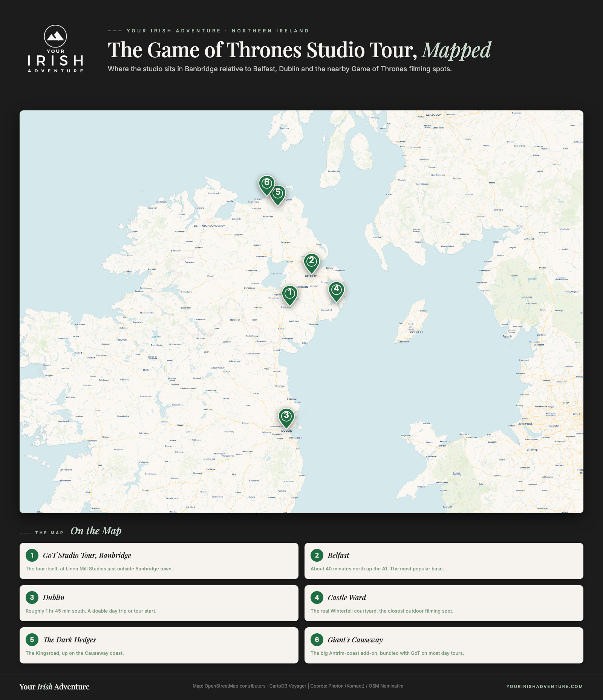
Task: Click the number 2 badge beside Belfast
Action: tap(317, 555)
